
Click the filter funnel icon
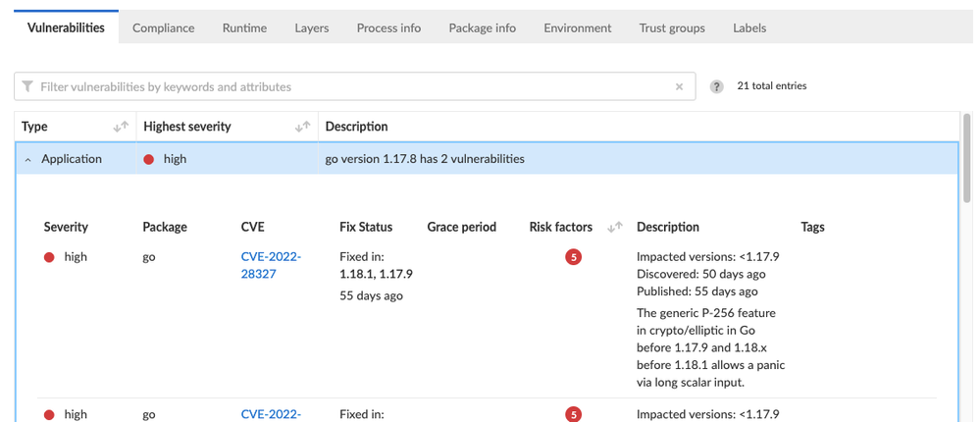click(x=27, y=86)
